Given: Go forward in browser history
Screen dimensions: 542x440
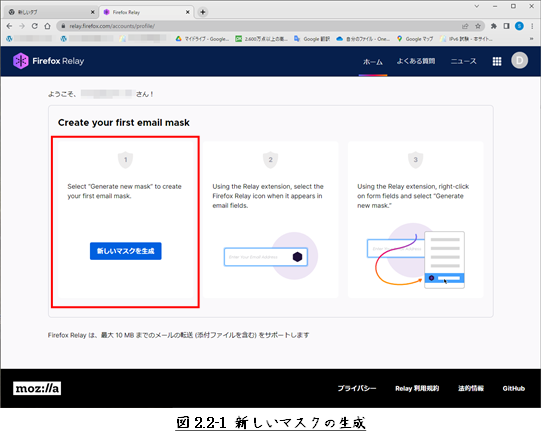Looking at the screenshot, I should tap(22, 26).
